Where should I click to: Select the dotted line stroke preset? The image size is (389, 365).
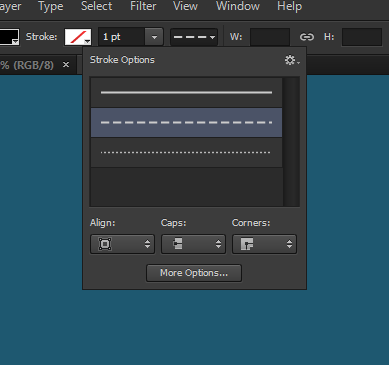click(186, 152)
